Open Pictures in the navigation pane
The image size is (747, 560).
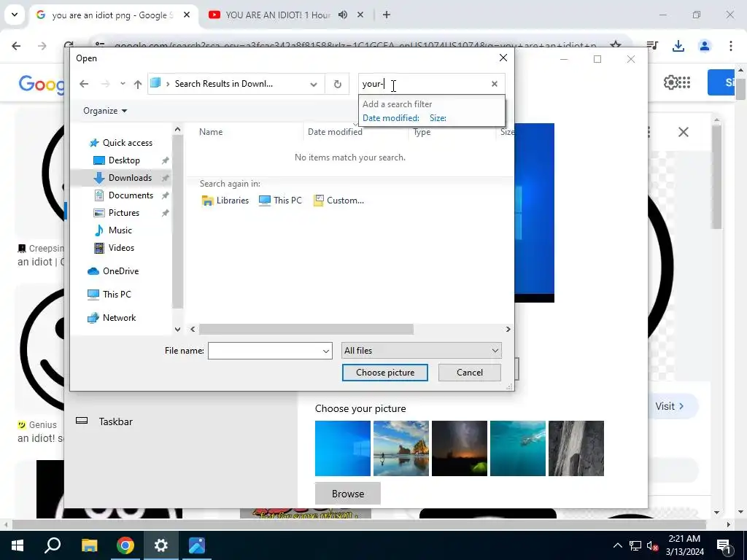(124, 213)
